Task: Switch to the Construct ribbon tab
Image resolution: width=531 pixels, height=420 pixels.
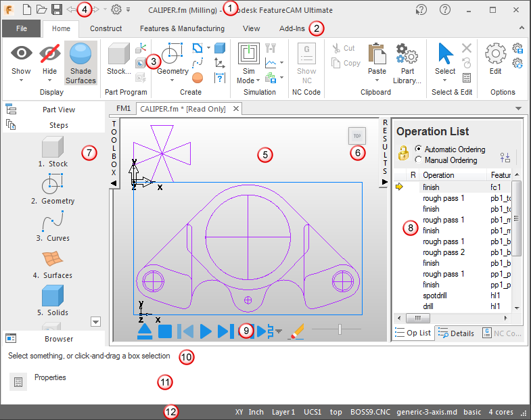Action: pyautogui.click(x=106, y=28)
